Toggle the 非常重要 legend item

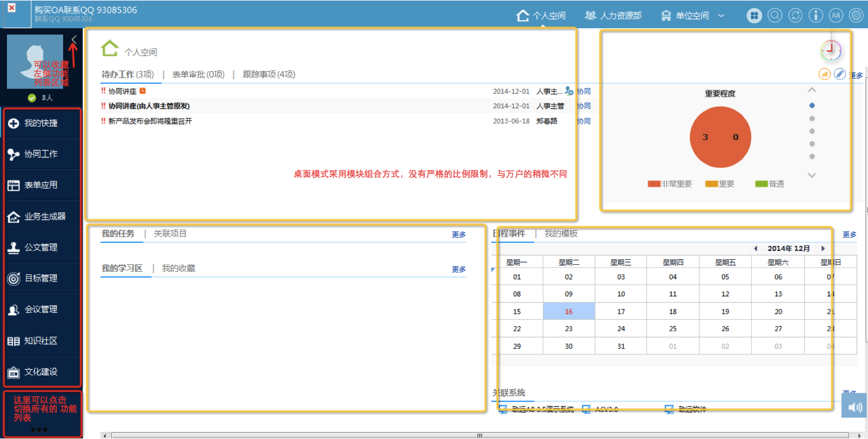pyautogui.click(x=670, y=184)
